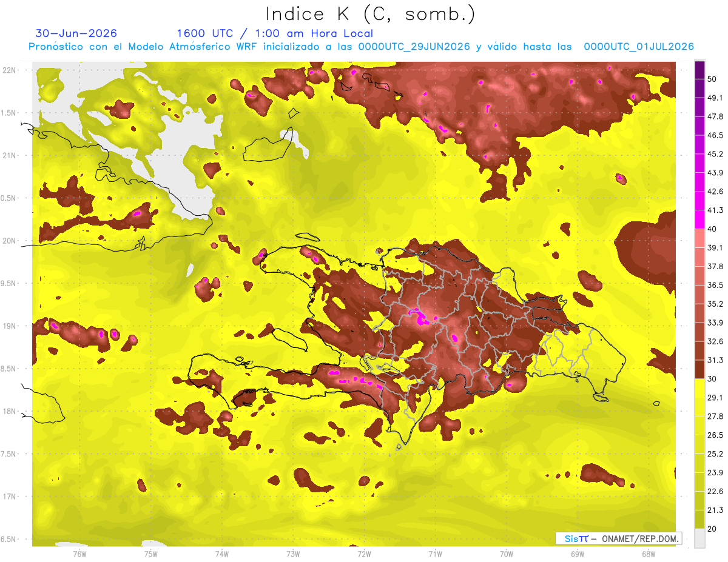728x562 pixels.
Task: Click the '69W' longitude label
Action: 577,554
